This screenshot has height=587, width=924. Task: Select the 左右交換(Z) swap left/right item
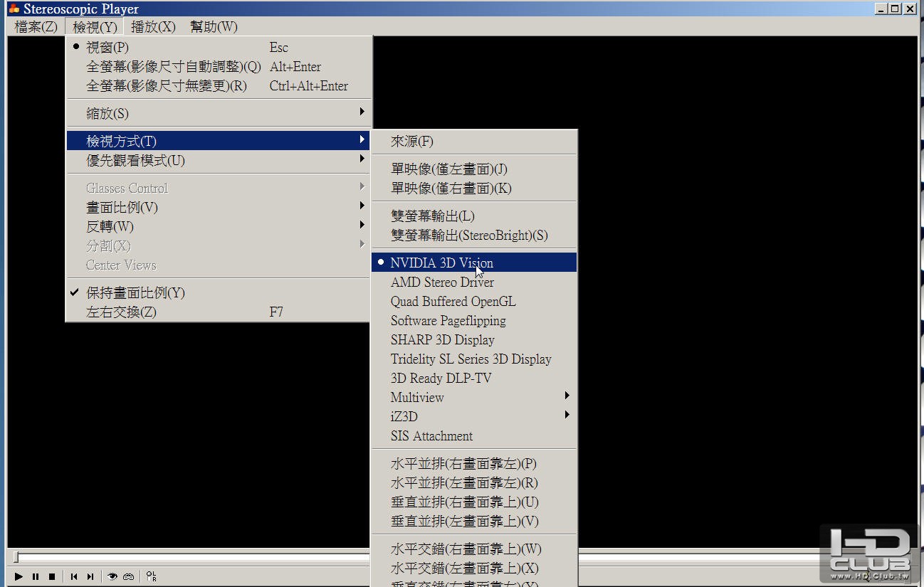[219, 312]
